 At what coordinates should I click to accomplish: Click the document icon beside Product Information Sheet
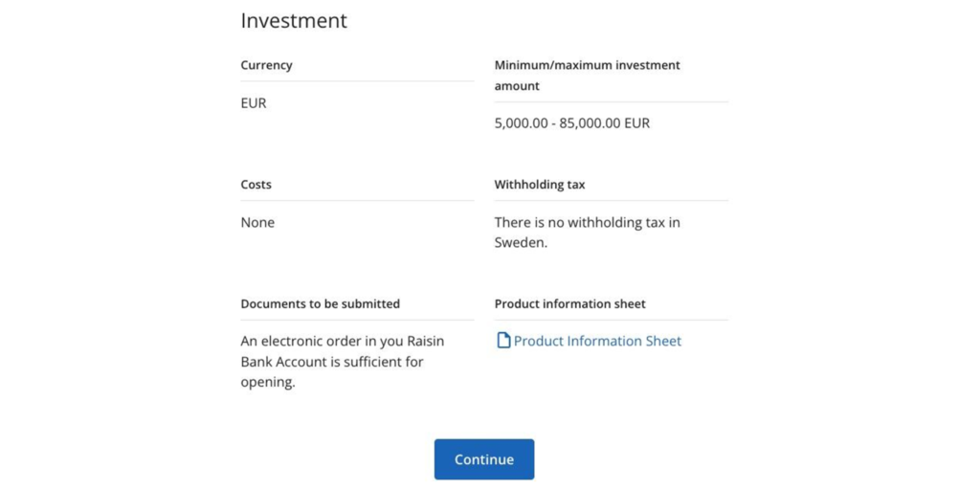tap(503, 341)
